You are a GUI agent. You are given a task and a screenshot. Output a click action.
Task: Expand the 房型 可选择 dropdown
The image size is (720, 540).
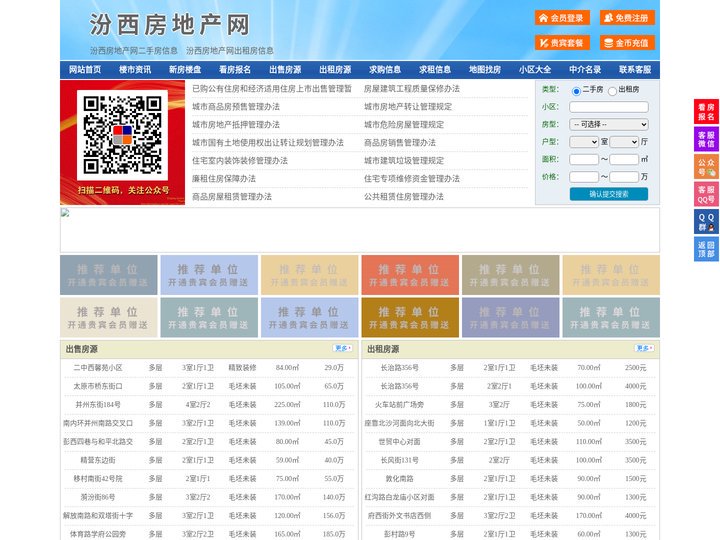click(609, 124)
